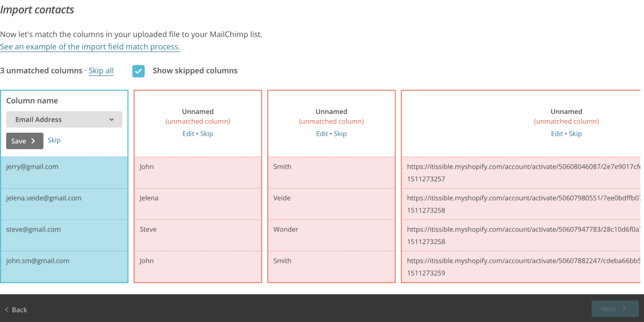Click the Skip all link
Screen dimensions: 644x322
click(x=101, y=71)
